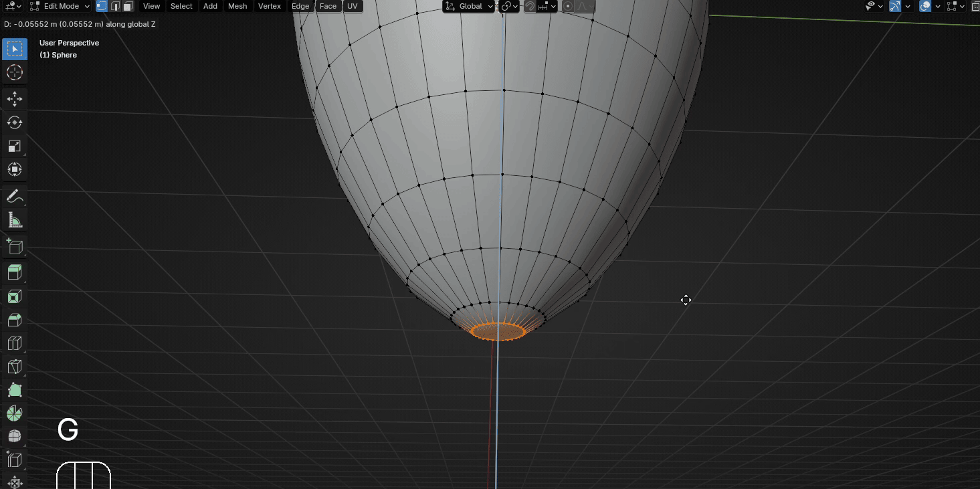Click the UV menu button
The image size is (980, 489).
click(353, 6)
